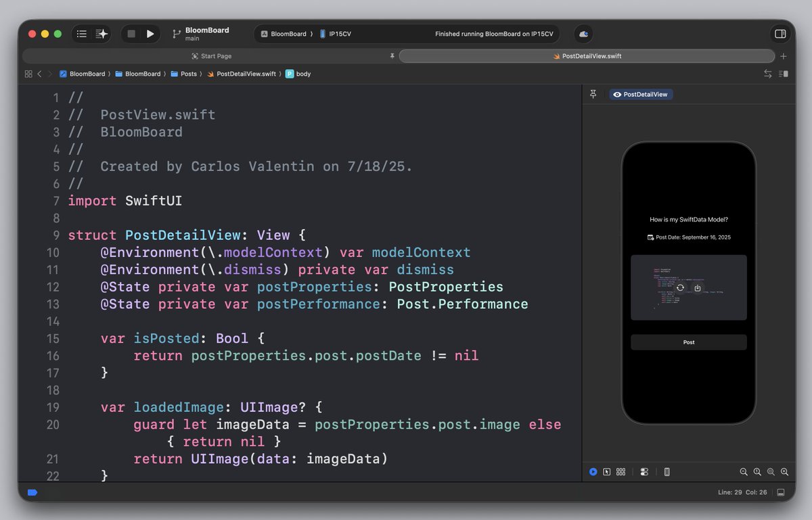Click the share icon on preview image

pyautogui.click(x=698, y=288)
